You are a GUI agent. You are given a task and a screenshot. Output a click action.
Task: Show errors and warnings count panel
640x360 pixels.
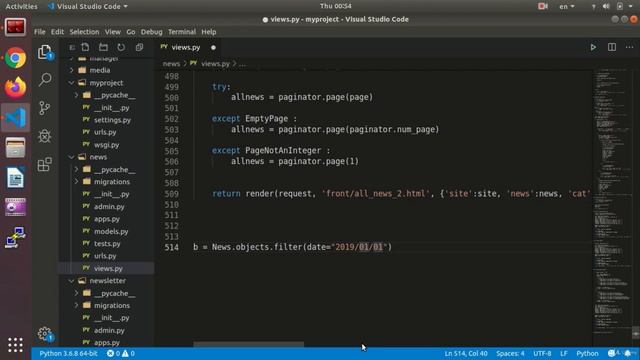[x=120, y=353]
